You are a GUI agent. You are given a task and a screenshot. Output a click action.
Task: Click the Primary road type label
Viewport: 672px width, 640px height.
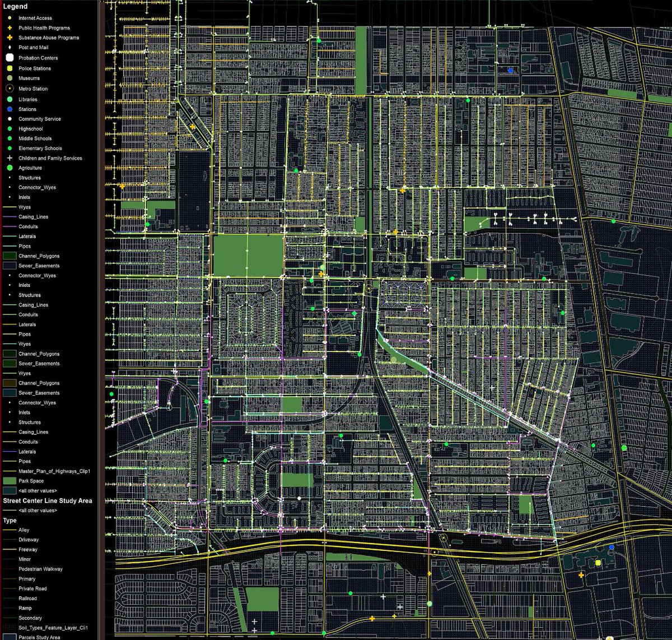point(27,579)
